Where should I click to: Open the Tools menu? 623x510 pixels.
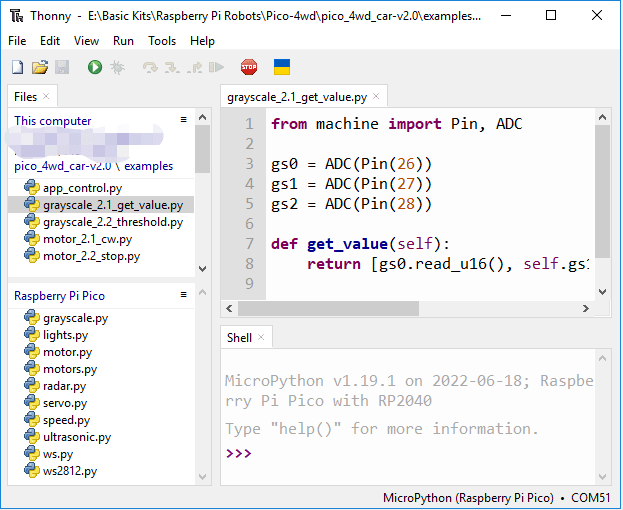tap(162, 41)
